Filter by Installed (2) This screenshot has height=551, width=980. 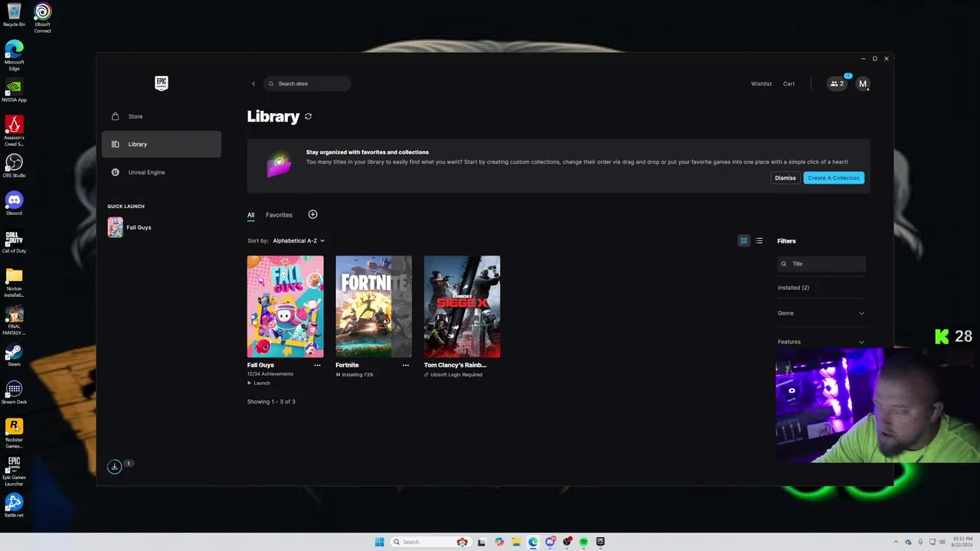pos(793,288)
